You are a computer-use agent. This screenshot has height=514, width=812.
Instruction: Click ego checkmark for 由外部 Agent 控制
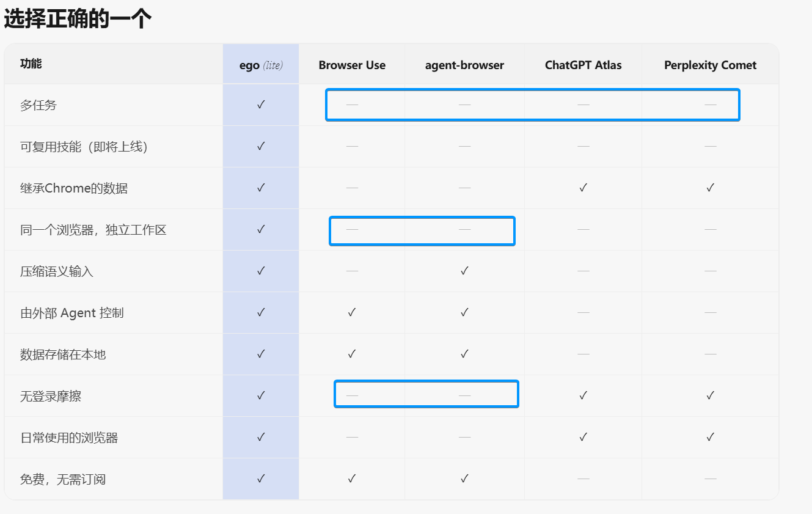[x=261, y=312]
